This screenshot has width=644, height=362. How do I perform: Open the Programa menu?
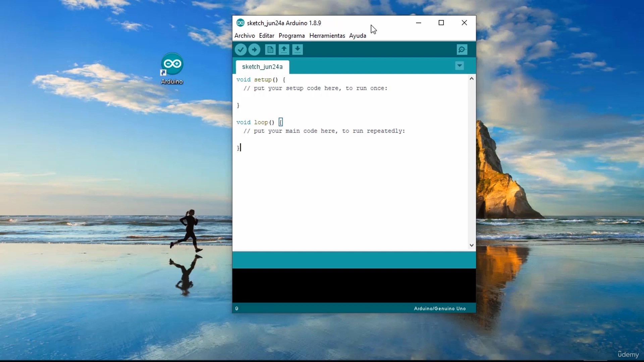pos(292,36)
